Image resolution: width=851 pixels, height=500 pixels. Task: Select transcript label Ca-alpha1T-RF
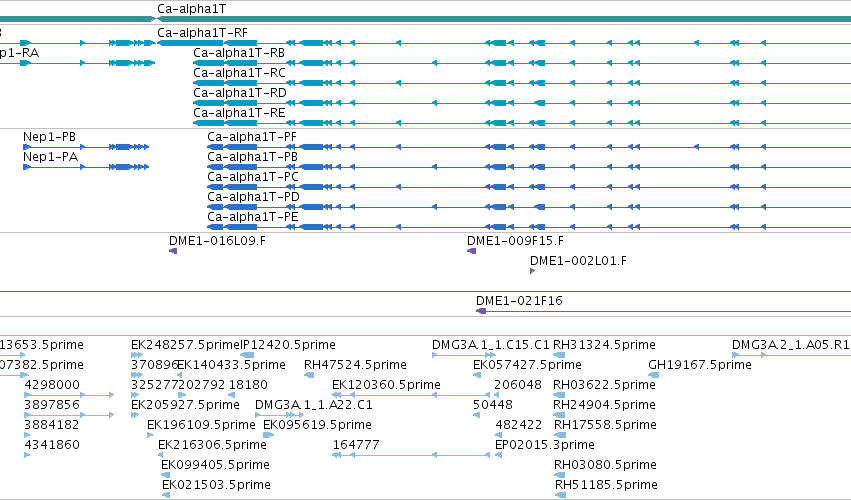coord(202,33)
